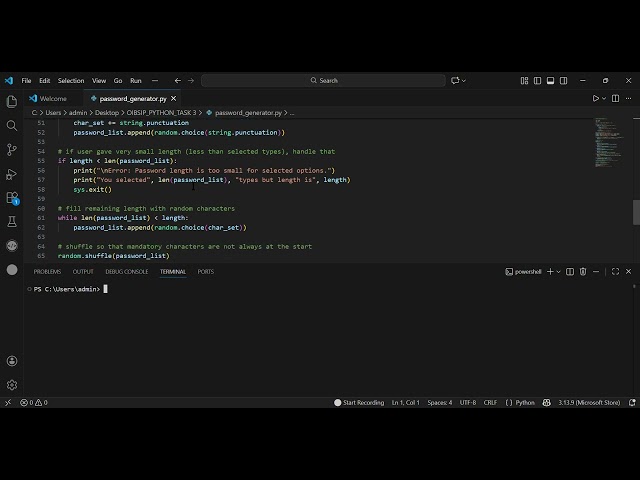Open the Edit menu
Image resolution: width=640 pixels, height=480 pixels.
(44, 80)
